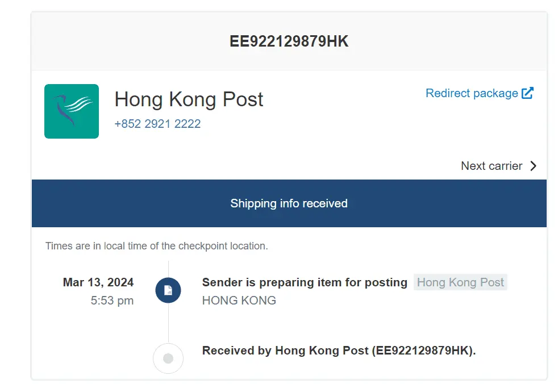Call the +852 2921 2222 phone link
This screenshot has height=392, width=558.
coord(157,124)
